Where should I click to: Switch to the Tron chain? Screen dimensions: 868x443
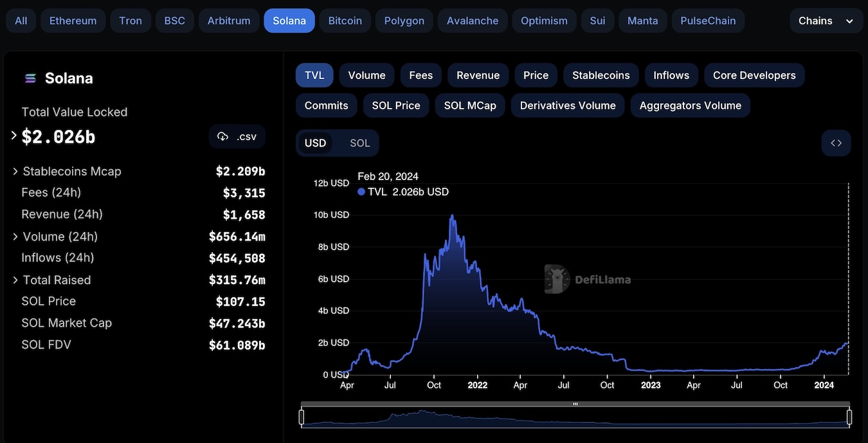coord(131,21)
